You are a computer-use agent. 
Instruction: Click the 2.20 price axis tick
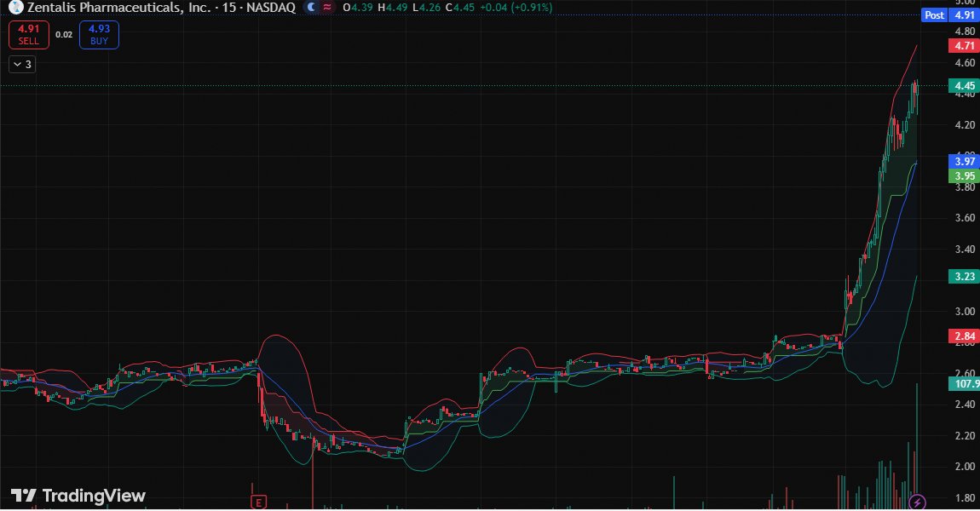965,435
